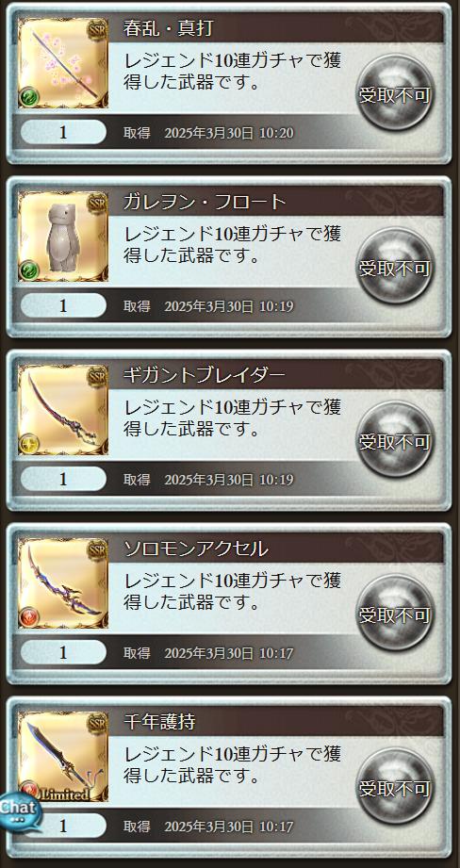Click 受取不可 button for 千年護持

point(394,785)
